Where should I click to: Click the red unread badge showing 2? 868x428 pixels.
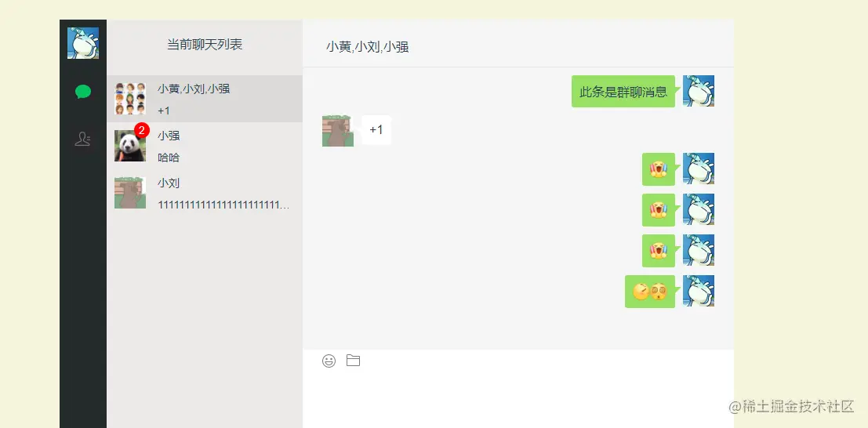(142, 131)
